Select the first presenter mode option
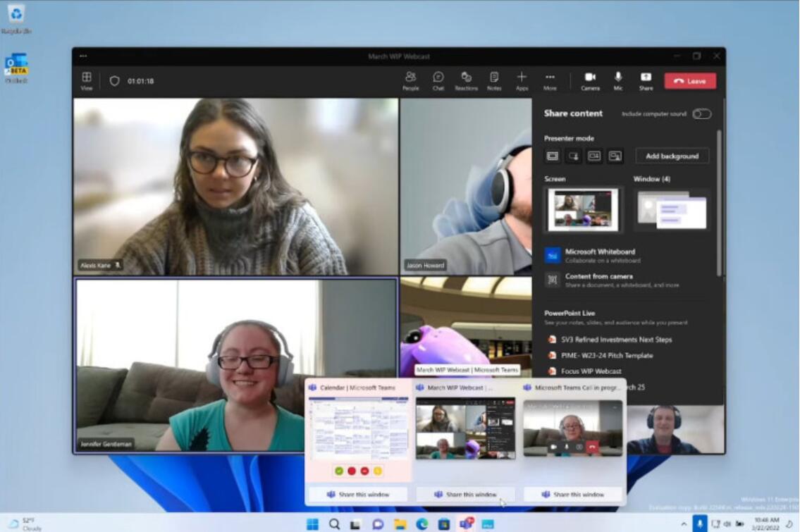 coord(553,156)
